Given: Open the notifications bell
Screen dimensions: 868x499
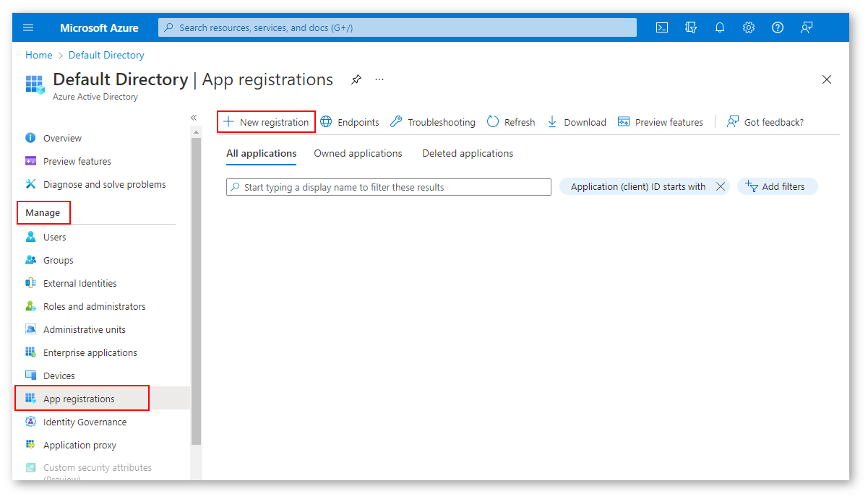Looking at the screenshot, I should coord(720,27).
